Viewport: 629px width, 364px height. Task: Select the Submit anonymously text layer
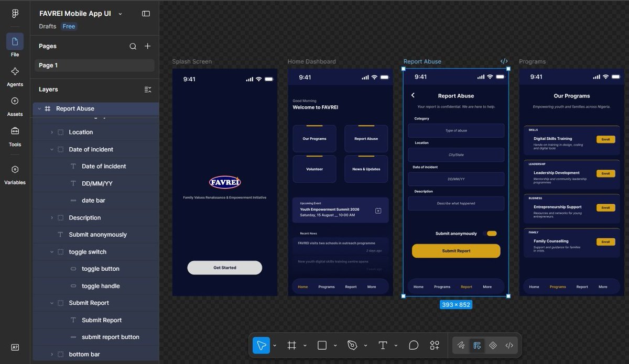click(96, 235)
